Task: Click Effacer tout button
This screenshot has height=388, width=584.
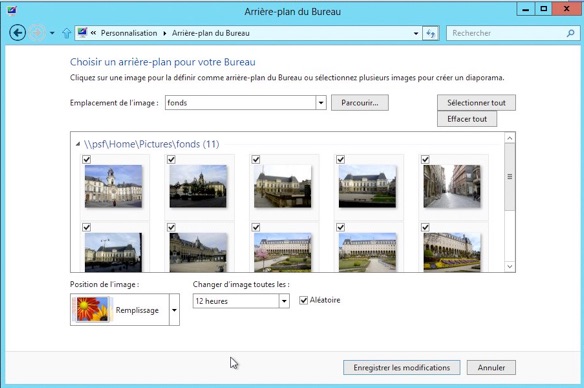Action: click(x=467, y=119)
